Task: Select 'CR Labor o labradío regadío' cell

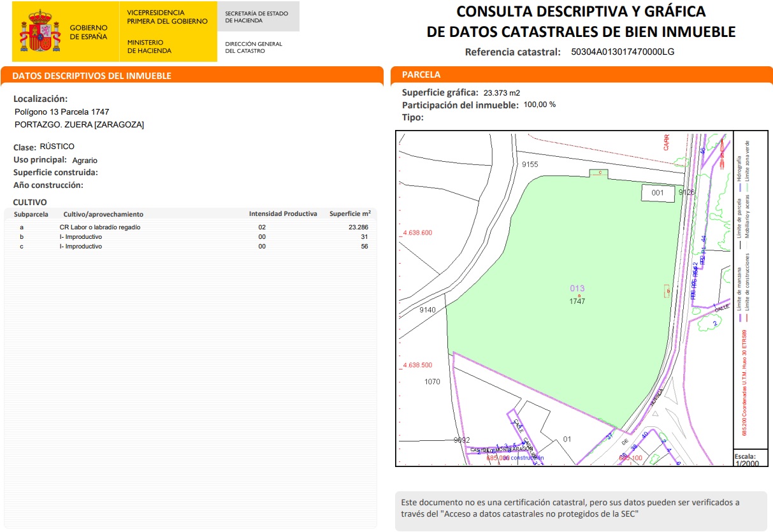Action: tap(100, 227)
